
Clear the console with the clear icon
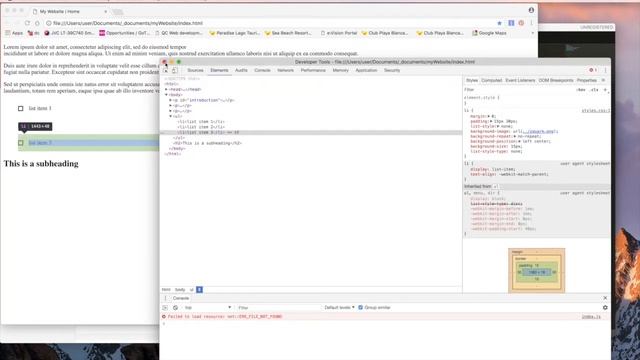point(176,308)
